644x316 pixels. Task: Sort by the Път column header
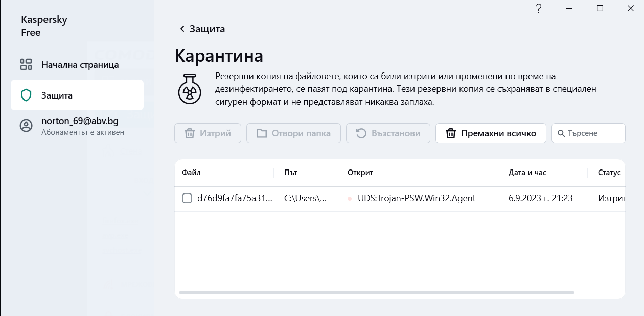[x=291, y=173]
